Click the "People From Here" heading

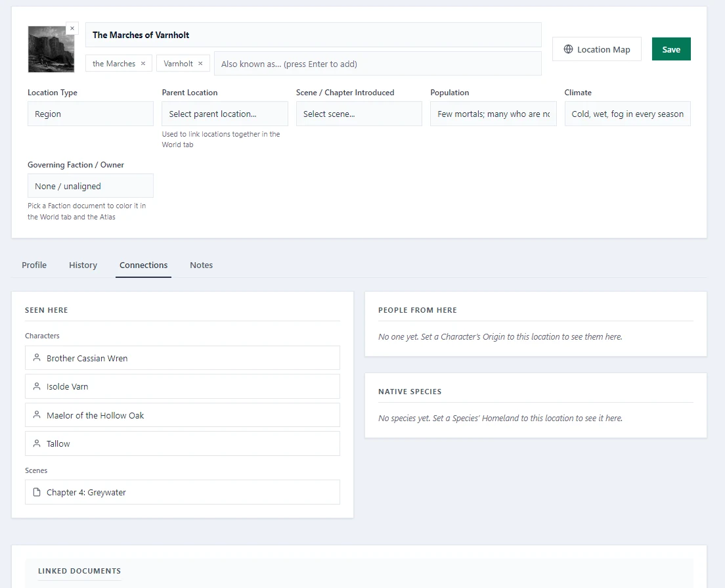[x=418, y=310]
